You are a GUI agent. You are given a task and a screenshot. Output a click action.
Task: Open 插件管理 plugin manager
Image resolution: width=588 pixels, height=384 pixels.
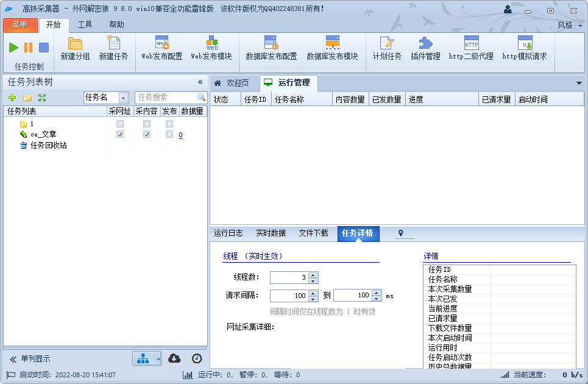(x=425, y=49)
